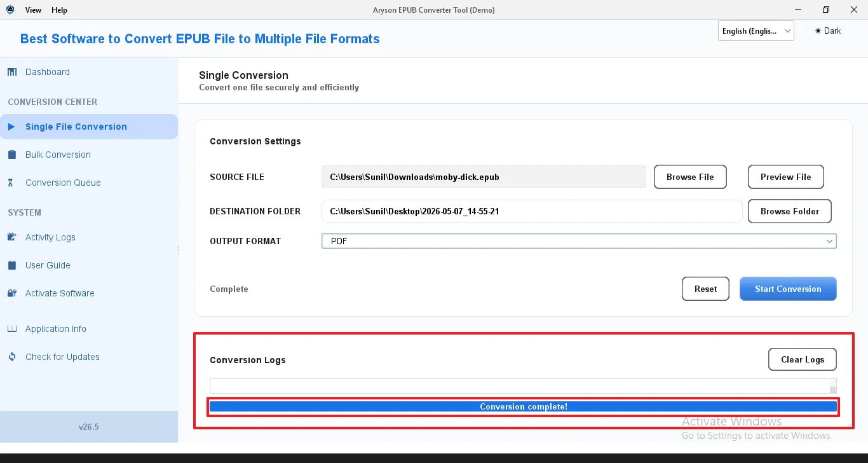This screenshot has height=463, width=868.
Task: Click the Clear Logs button
Action: point(803,359)
